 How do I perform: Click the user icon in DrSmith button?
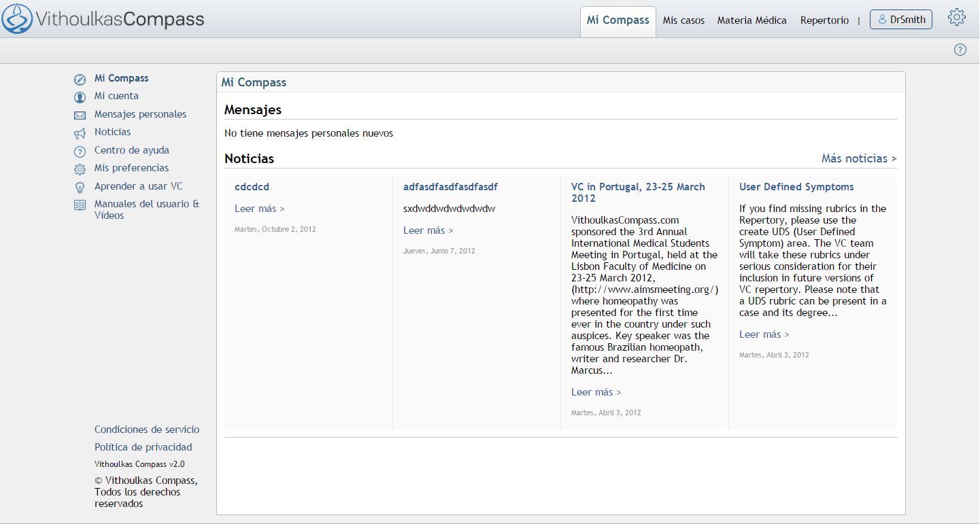pyautogui.click(x=883, y=20)
